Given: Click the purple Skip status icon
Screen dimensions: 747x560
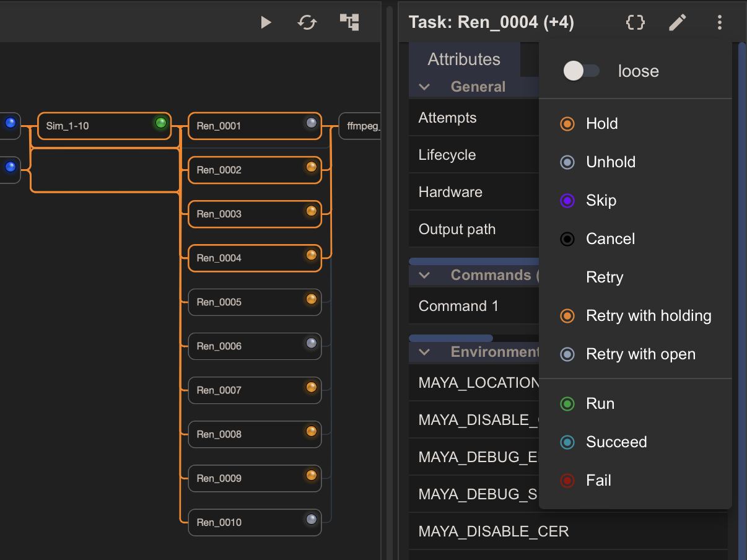Looking at the screenshot, I should pos(567,201).
